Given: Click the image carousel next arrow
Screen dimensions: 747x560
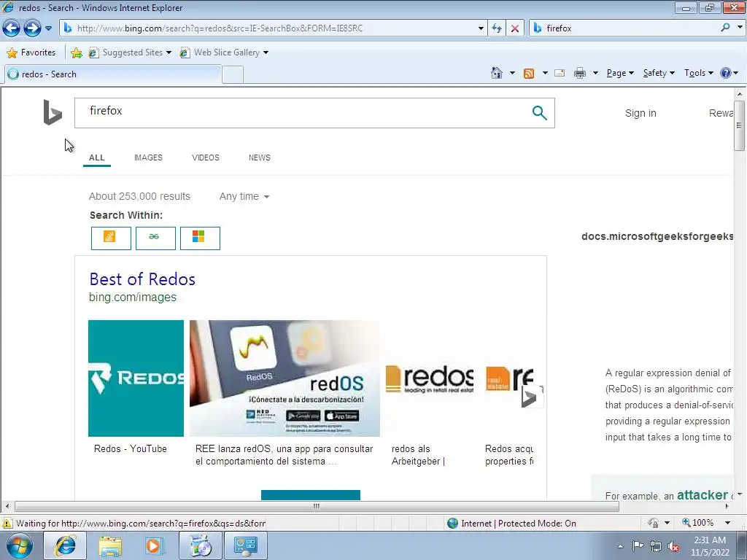Looking at the screenshot, I should pos(532,396).
